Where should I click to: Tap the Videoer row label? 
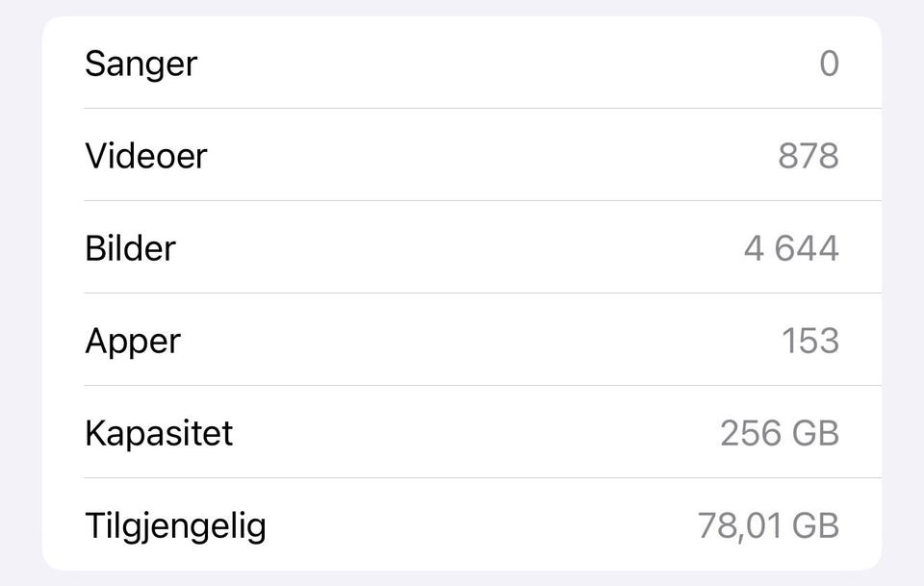point(146,156)
